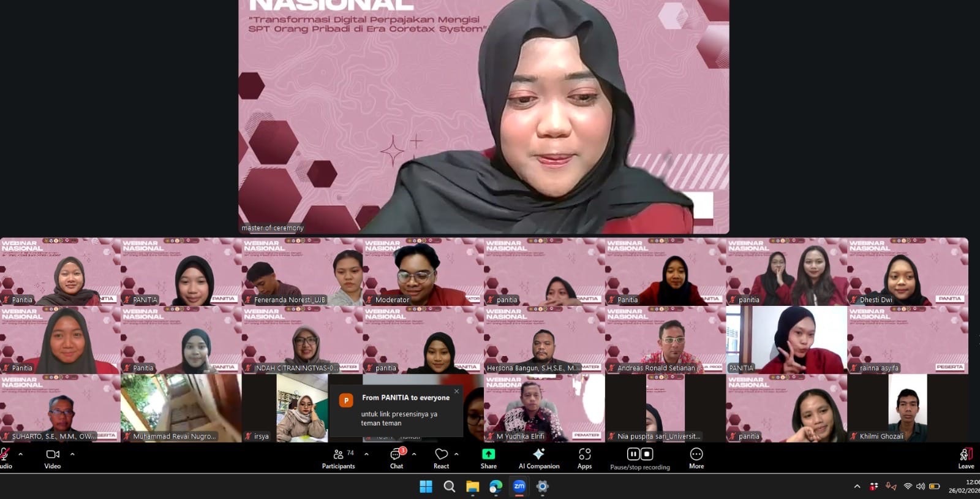The image size is (980, 499).
Task: Open video settings arrow next to Video
Action: [72, 454]
